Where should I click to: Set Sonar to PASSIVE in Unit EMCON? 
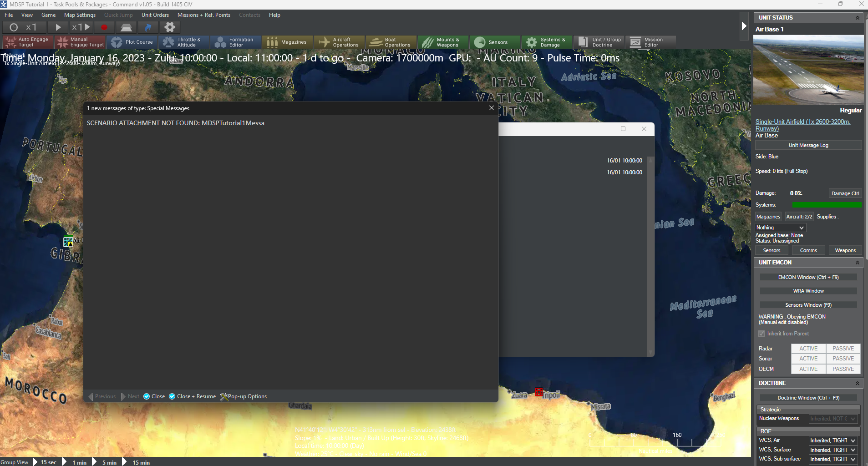843,358
